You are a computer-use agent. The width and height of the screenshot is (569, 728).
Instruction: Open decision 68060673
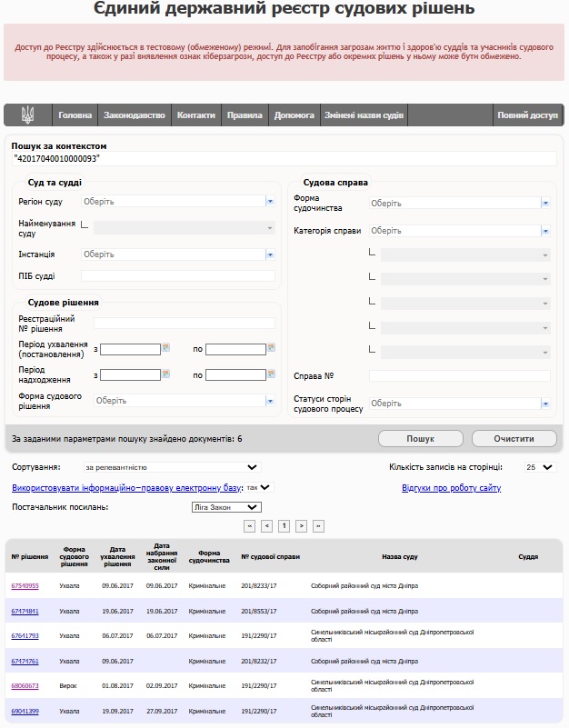point(25,686)
